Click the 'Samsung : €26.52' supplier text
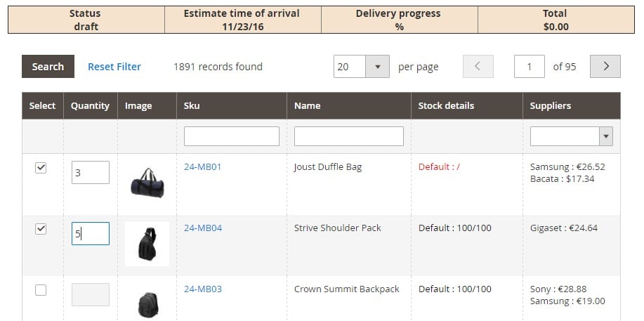Screen dimensions: 644x321 tap(567, 167)
